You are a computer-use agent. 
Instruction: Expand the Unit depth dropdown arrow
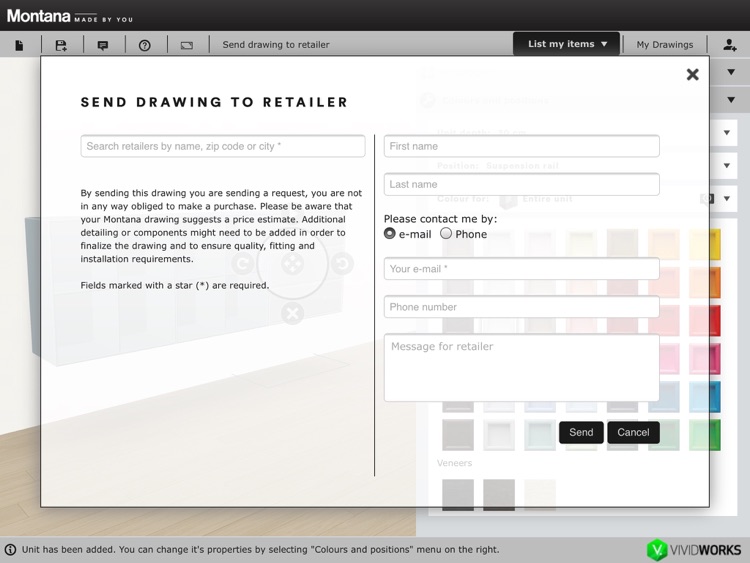(727, 132)
